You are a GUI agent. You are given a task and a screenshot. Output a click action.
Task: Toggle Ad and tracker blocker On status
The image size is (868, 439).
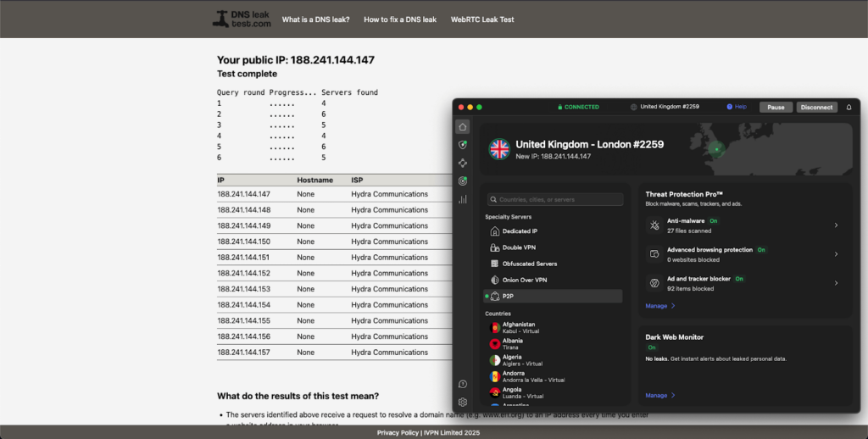coord(739,279)
